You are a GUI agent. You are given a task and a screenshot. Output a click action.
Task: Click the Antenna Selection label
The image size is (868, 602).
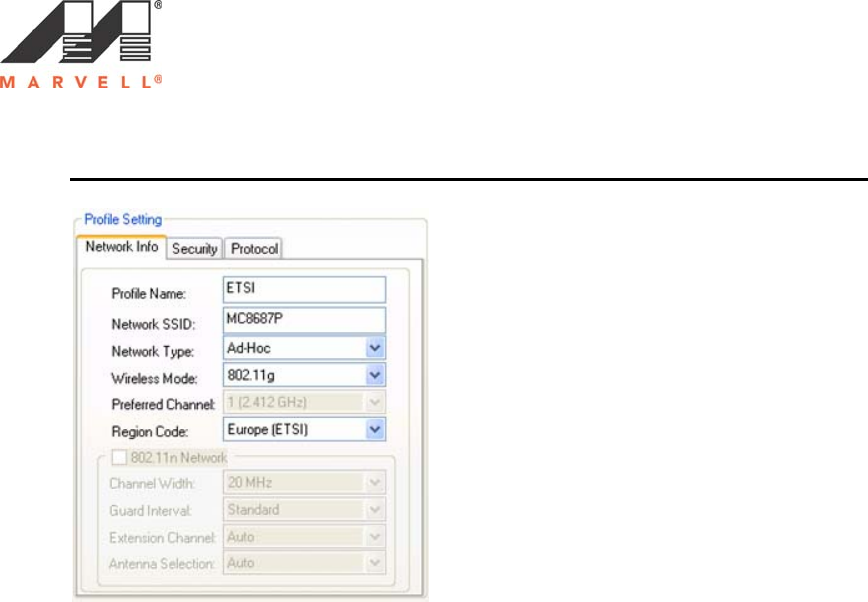point(162,564)
